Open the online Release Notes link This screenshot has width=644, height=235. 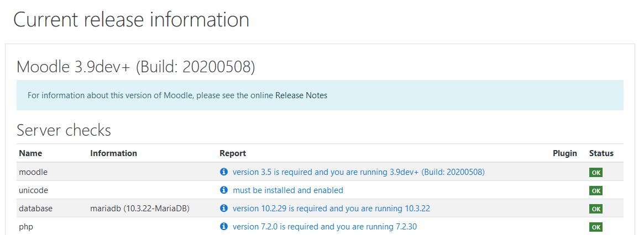301,95
